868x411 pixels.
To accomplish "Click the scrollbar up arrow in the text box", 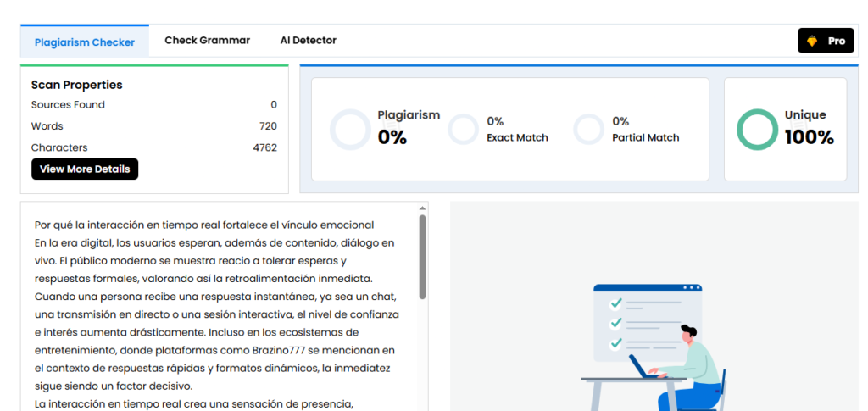I will pyautogui.click(x=422, y=208).
